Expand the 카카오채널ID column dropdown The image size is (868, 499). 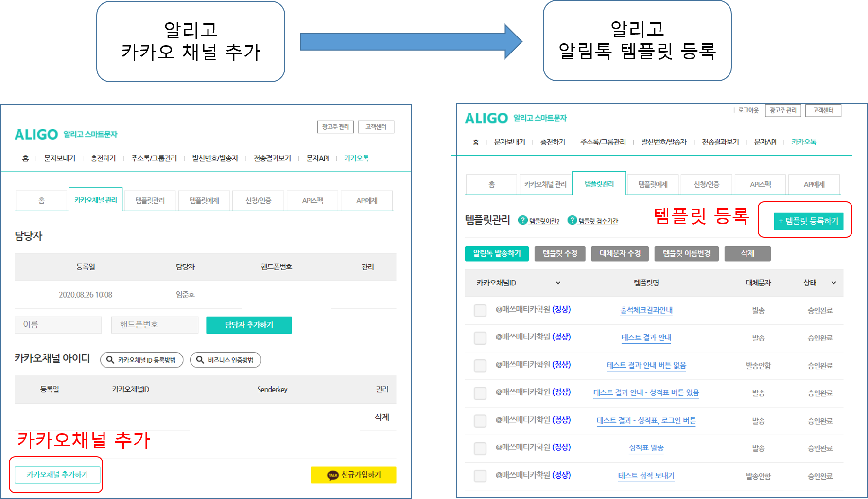point(558,283)
